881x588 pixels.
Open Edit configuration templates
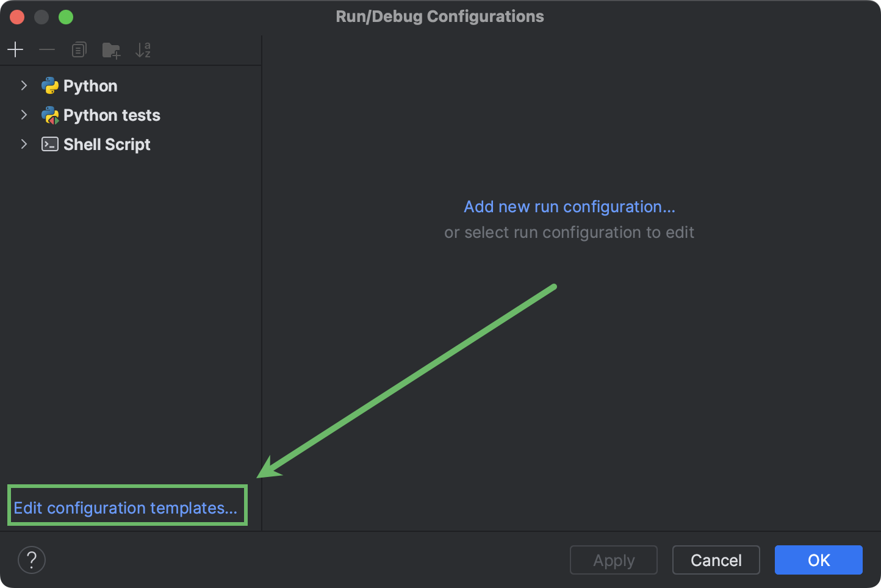click(x=127, y=507)
